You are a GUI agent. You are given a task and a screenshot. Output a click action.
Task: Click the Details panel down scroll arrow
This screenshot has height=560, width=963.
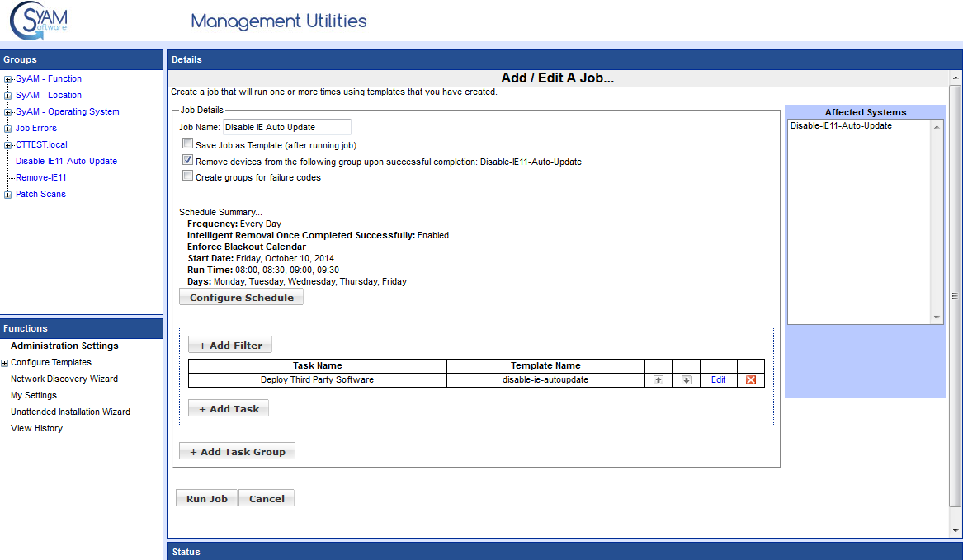pos(956,530)
